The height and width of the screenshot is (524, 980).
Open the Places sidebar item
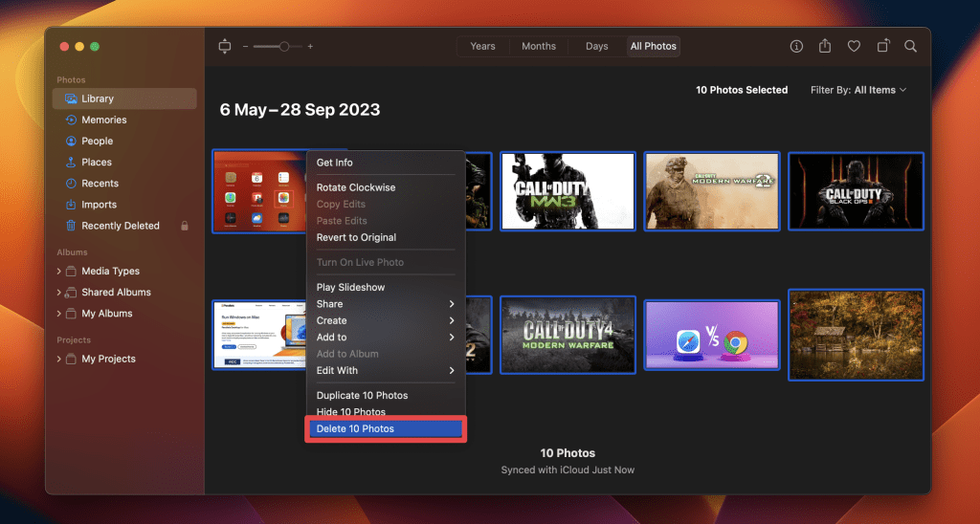(96, 163)
